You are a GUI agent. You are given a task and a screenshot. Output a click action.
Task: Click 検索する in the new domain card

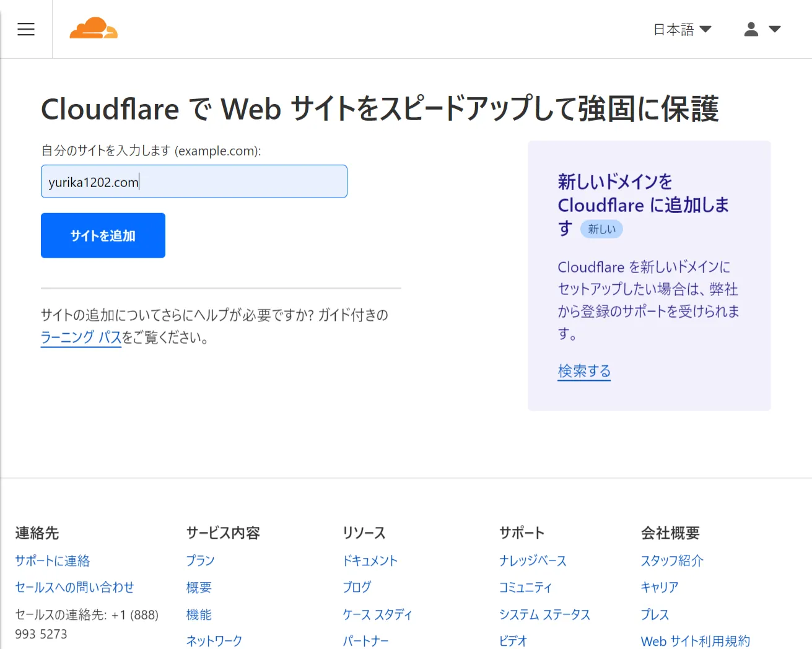click(583, 370)
